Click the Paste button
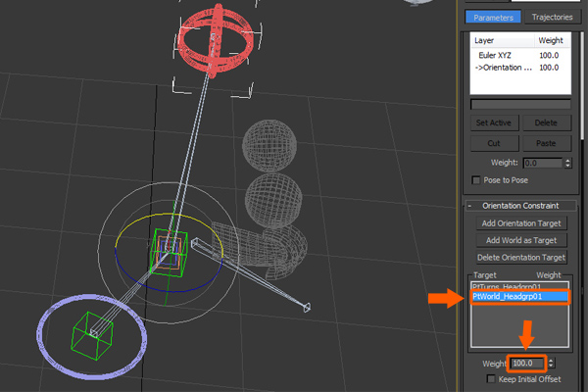 (547, 143)
